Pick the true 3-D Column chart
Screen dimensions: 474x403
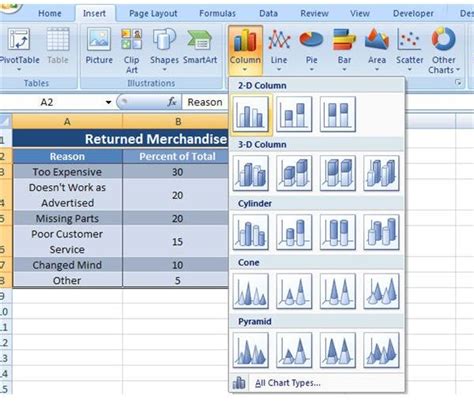point(381,173)
